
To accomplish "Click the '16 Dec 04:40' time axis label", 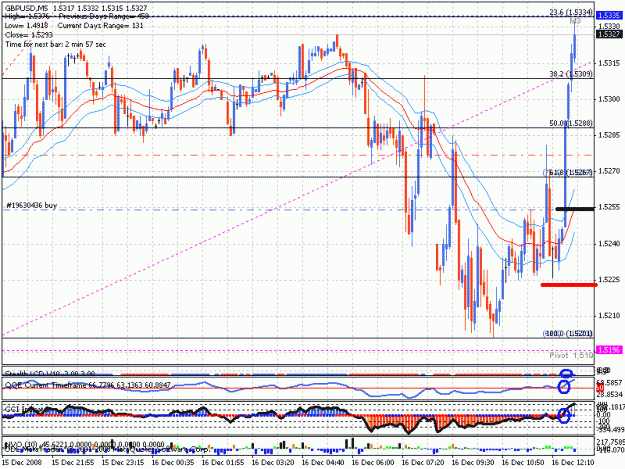I will [323, 463].
